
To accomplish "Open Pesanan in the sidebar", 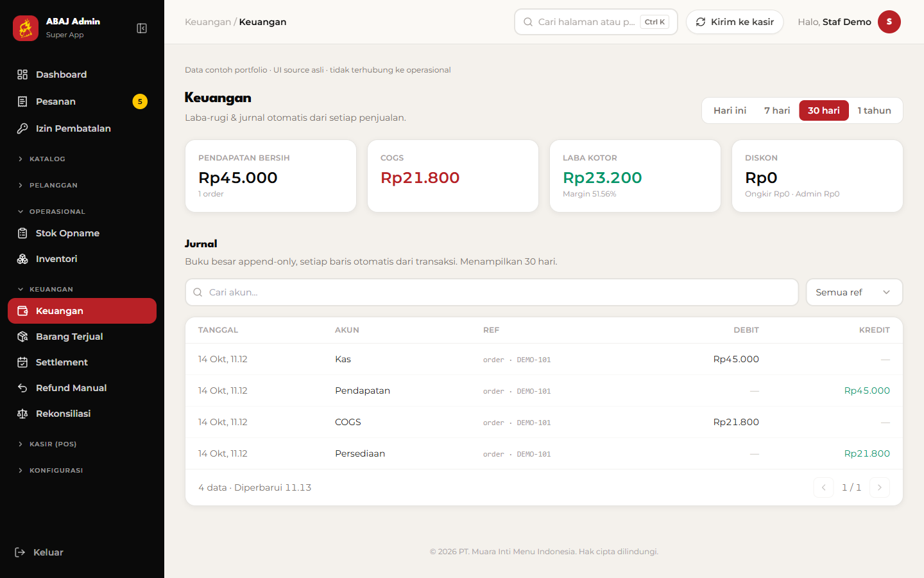I will tap(82, 101).
